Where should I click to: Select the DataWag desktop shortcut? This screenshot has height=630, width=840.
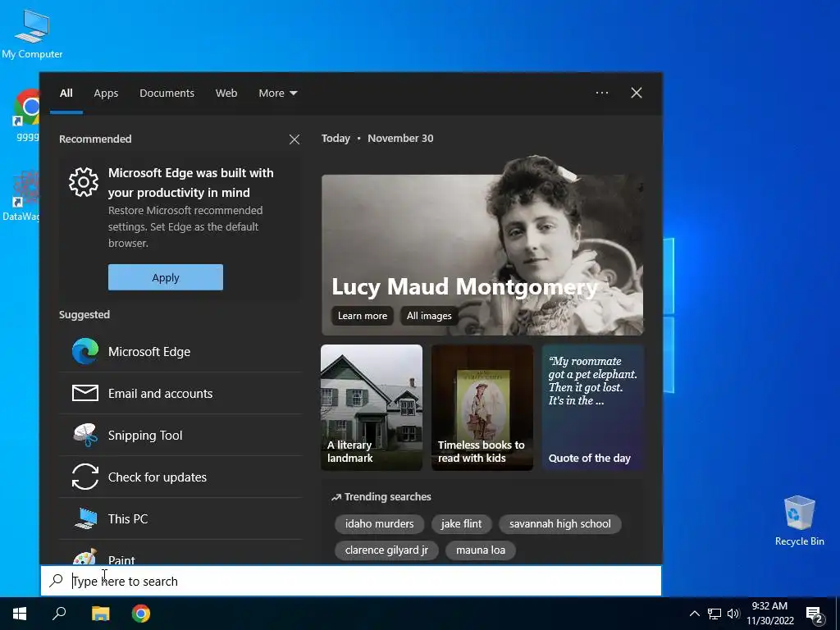click(x=21, y=196)
